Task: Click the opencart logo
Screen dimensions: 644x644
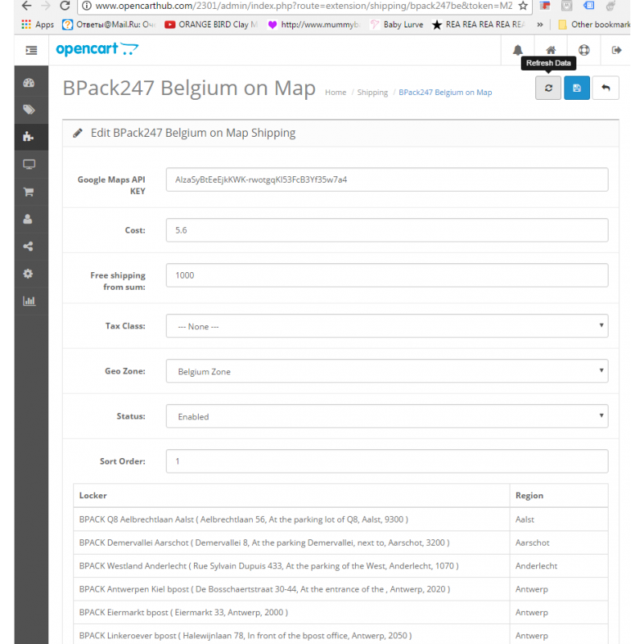Action: (97, 49)
